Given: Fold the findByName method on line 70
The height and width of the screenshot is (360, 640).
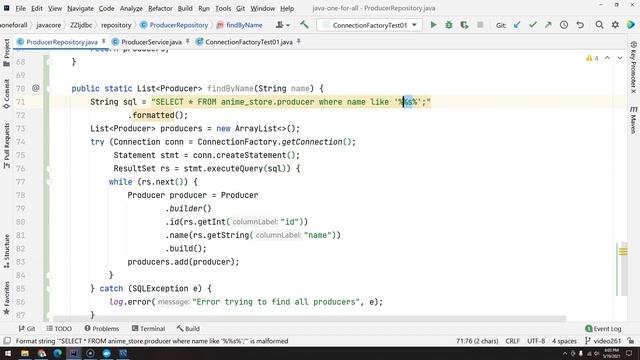Looking at the screenshot, I should [49, 88].
